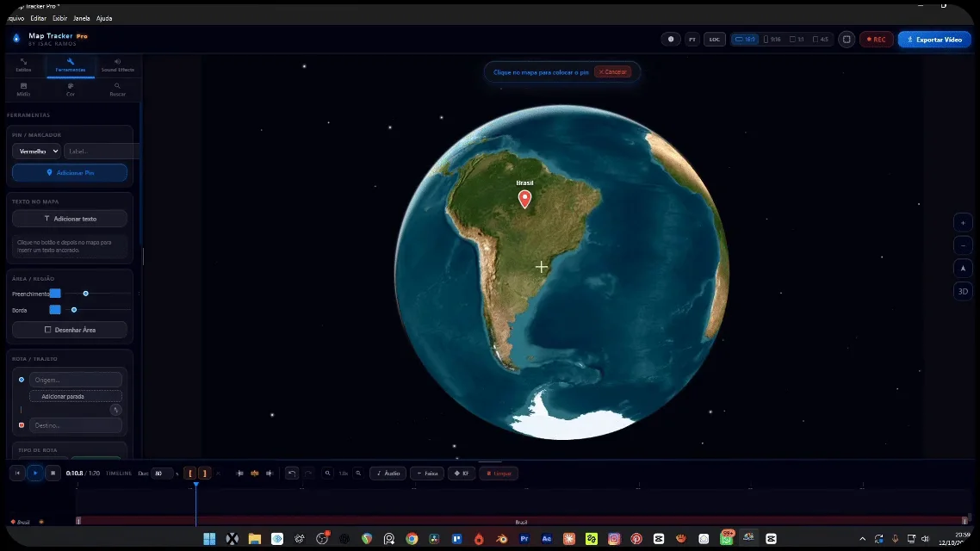Click Adicionar parada
Viewport: 980px width, 551px height.
tap(76, 396)
